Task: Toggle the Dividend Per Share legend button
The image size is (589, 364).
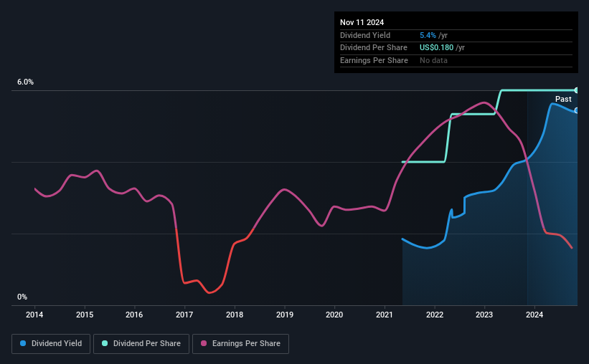Action: click(x=141, y=344)
